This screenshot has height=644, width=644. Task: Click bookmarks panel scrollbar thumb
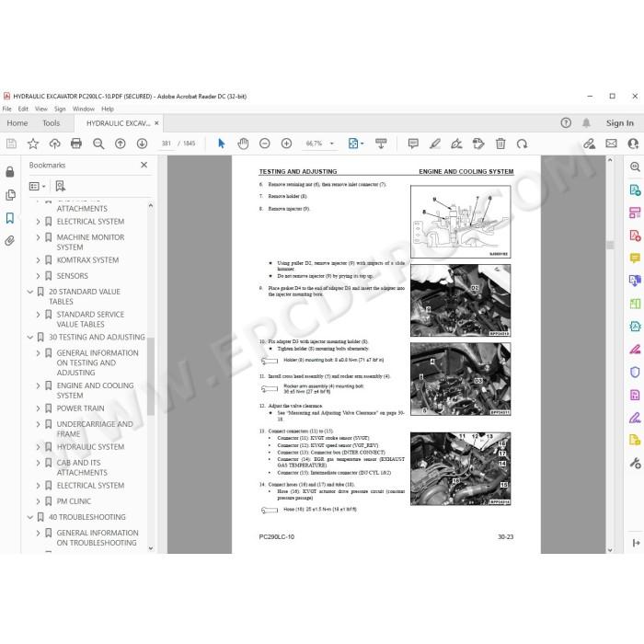click(x=151, y=376)
